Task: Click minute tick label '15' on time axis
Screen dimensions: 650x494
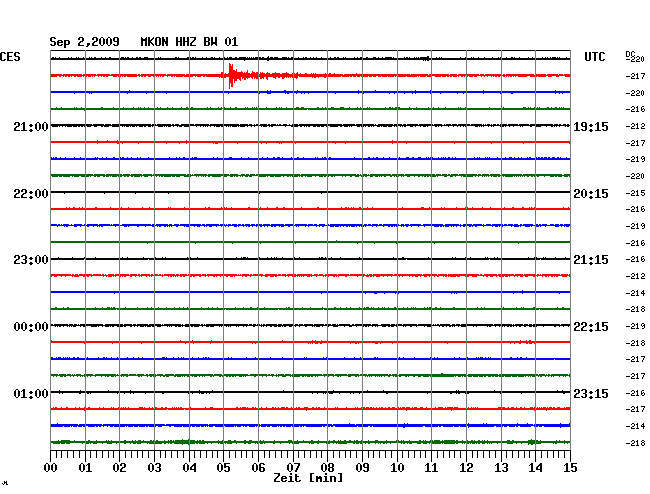Action: 570,467
